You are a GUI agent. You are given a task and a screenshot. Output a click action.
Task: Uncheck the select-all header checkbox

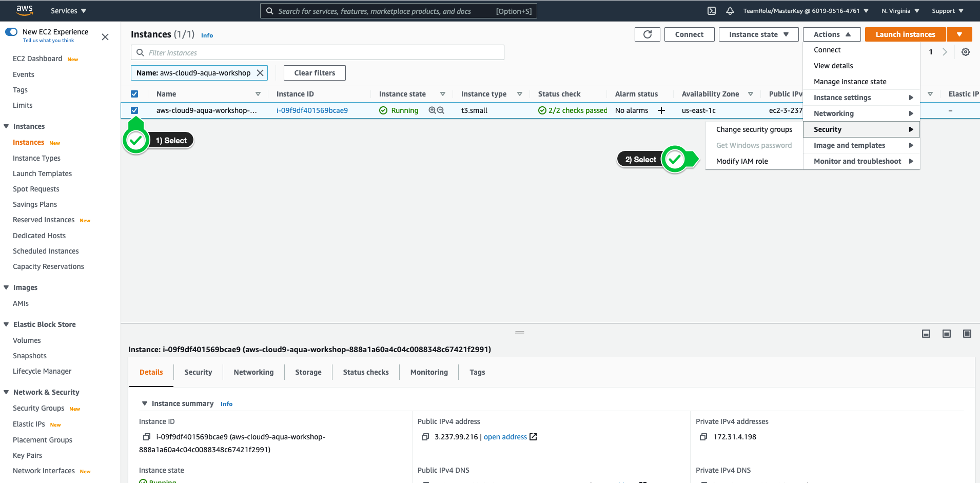click(134, 94)
